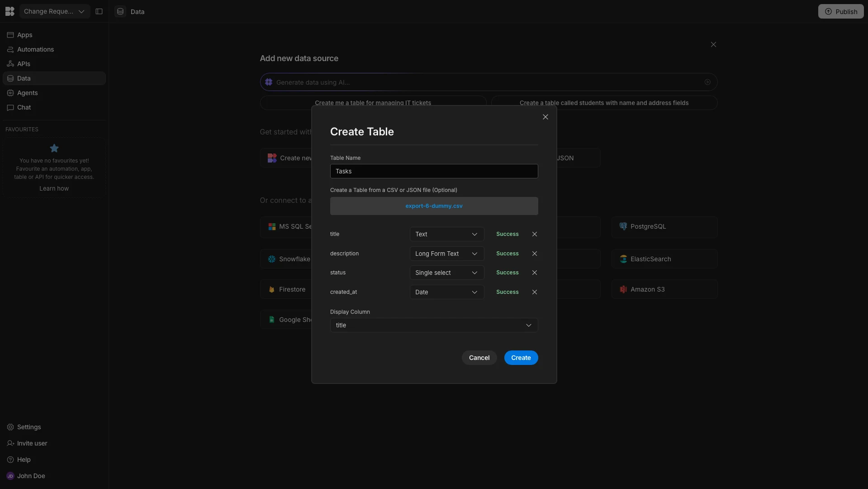Remove the description column
868x489 pixels.
click(x=535, y=254)
